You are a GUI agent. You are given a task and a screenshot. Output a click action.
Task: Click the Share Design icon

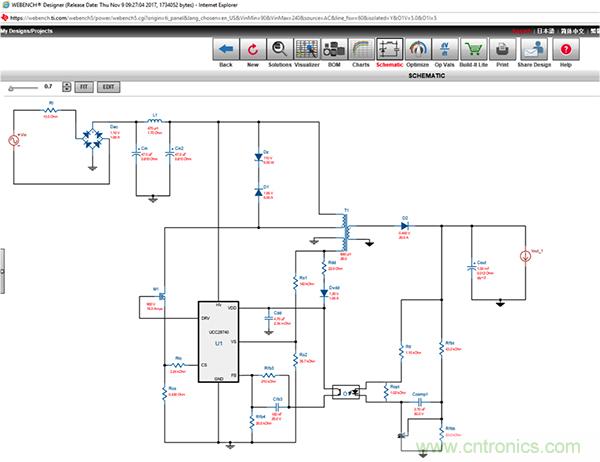[x=535, y=50]
